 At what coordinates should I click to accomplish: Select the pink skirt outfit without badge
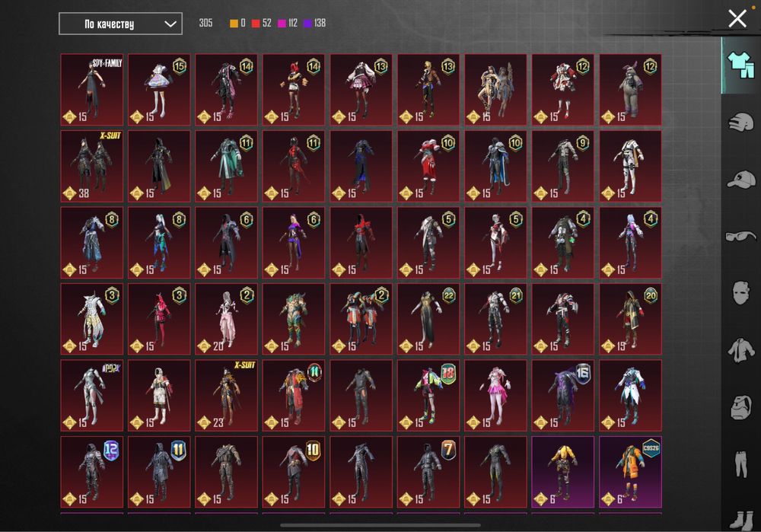tap(495, 396)
